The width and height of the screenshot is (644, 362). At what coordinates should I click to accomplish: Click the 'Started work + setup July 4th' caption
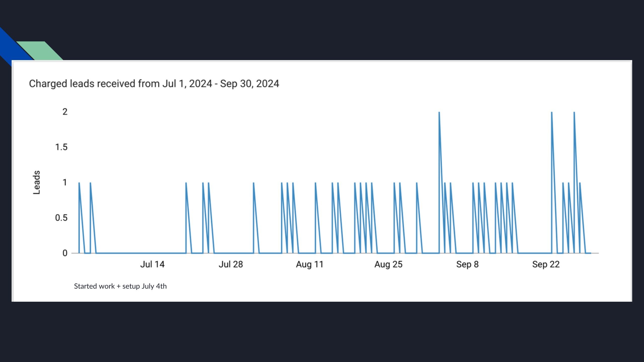pyautogui.click(x=120, y=286)
